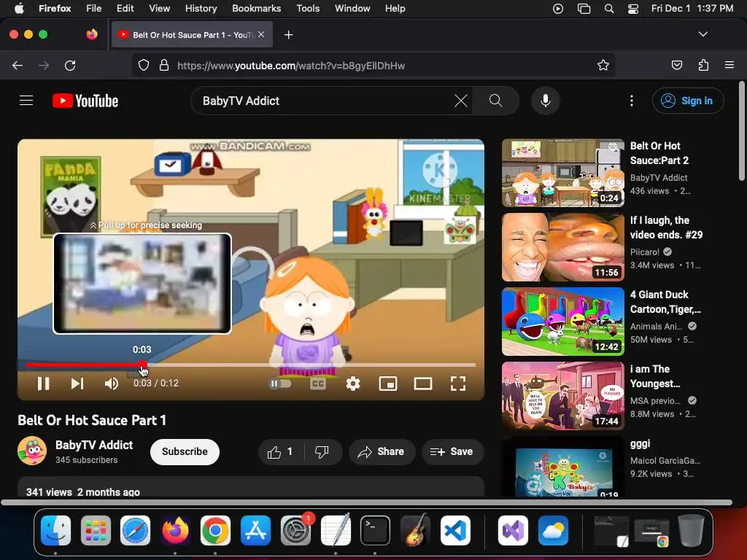Open the BabyTV Addict channel name link
This screenshot has height=560, width=747.
pyautogui.click(x=94, y=445)
